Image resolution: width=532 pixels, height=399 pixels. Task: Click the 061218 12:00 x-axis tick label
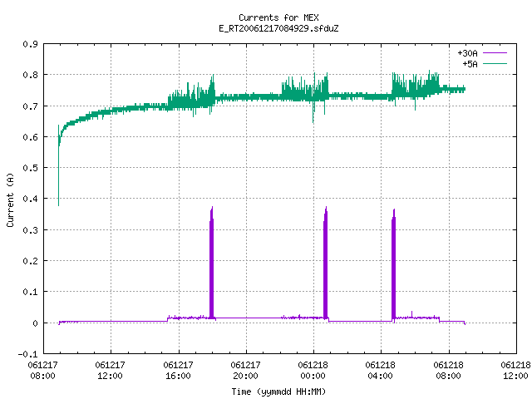click(x=515, y=370)
